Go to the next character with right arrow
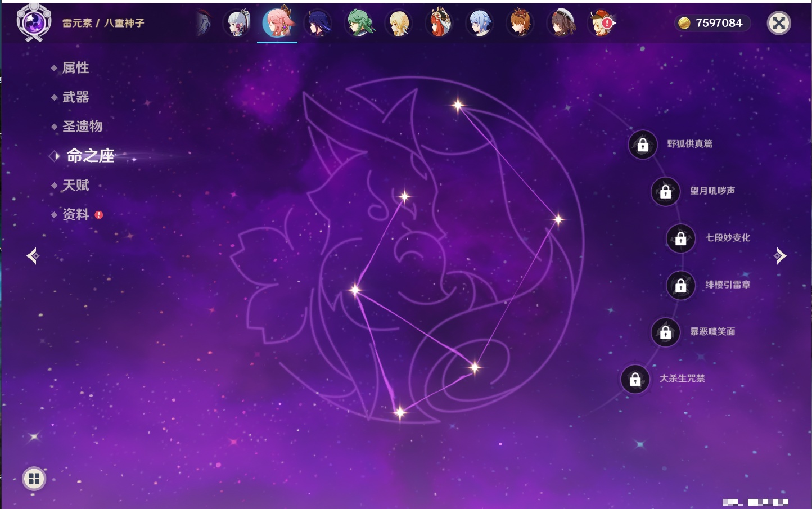 click(780, 256)
